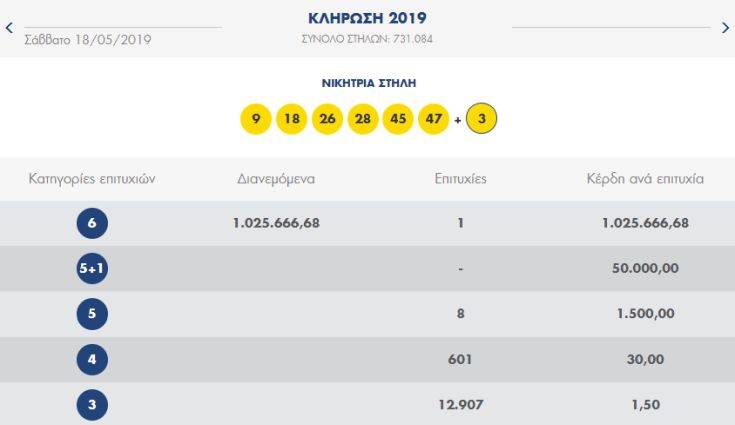Click the Επιτυχίες column header

coord(460,180)
